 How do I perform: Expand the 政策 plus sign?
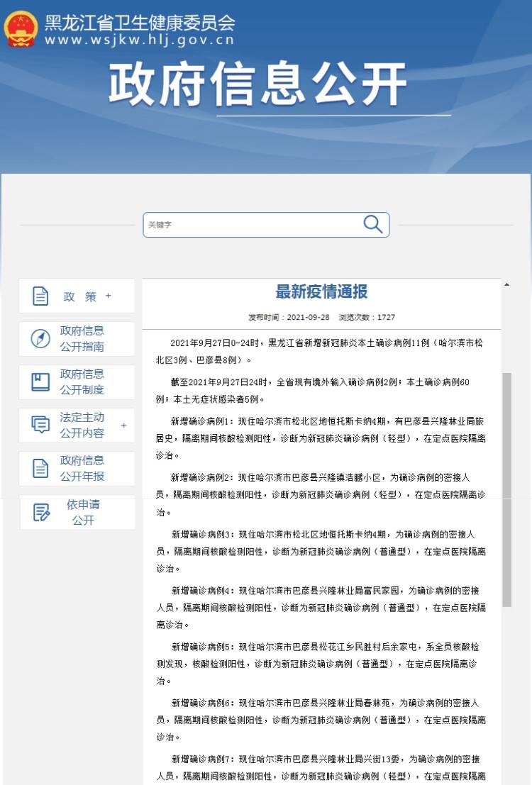[109, 296]
